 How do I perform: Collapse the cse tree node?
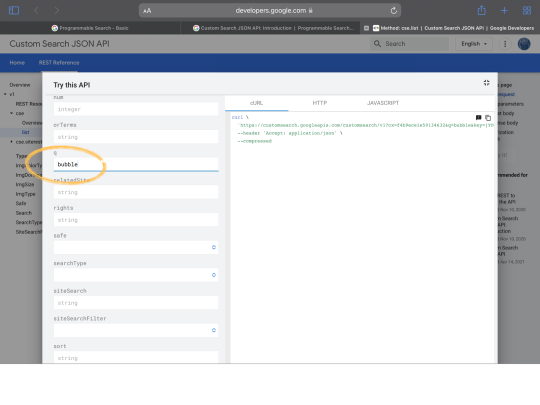pos(11,113)
